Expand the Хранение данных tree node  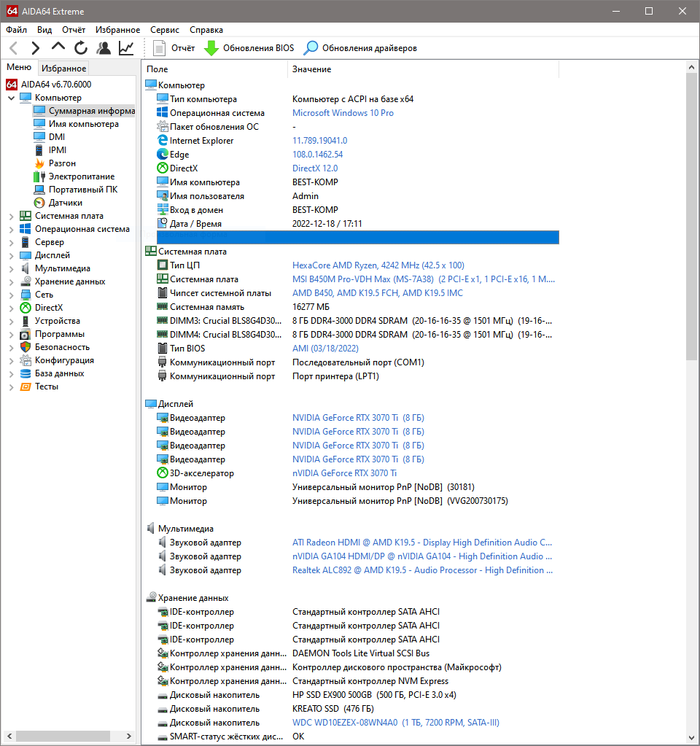pos(12,282)
